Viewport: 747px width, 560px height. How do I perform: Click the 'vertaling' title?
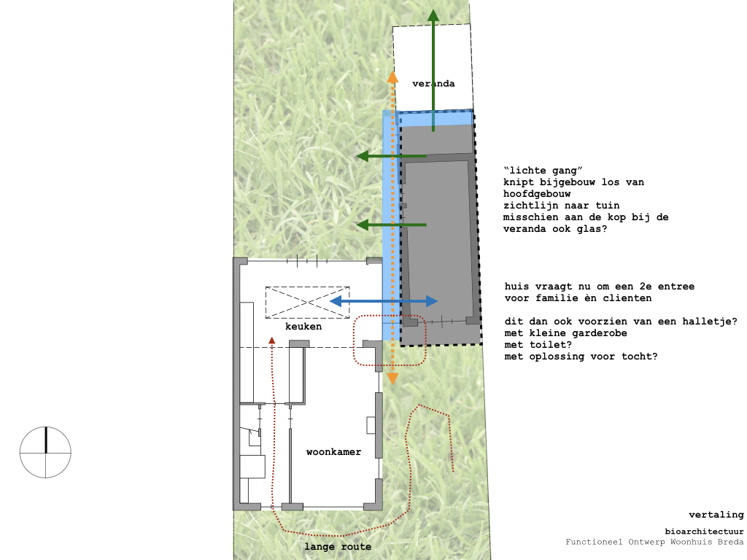[x=716, y=515]
